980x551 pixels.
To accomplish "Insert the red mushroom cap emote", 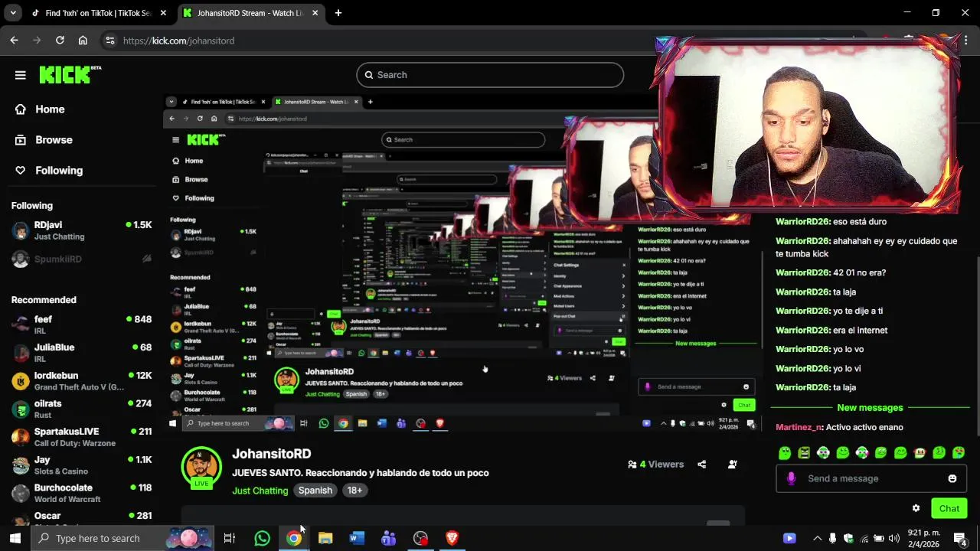I will tap(920, 453).
